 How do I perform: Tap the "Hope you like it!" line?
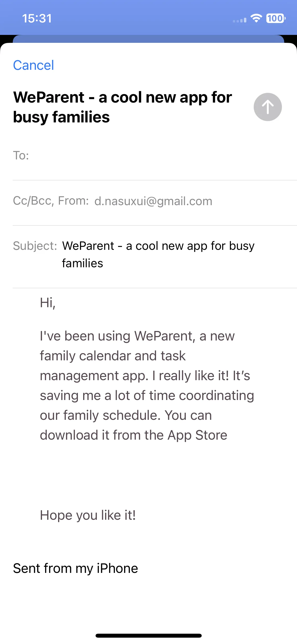(88, 515)
